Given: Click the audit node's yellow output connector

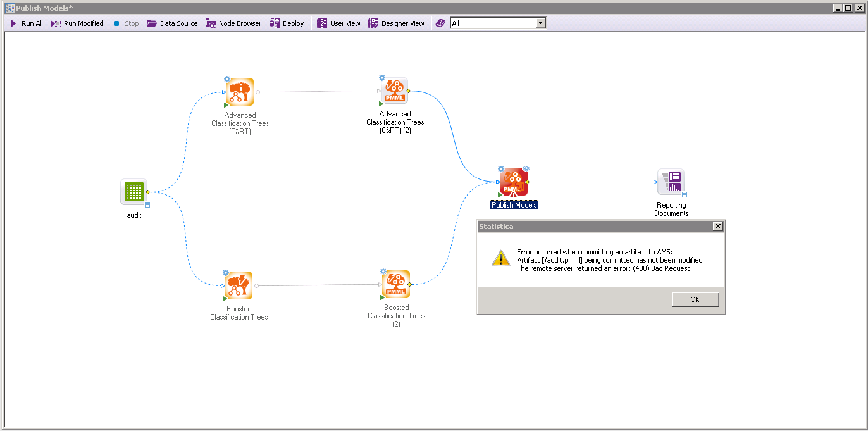Looking at the screenshot, I should [x=147, y=192].
